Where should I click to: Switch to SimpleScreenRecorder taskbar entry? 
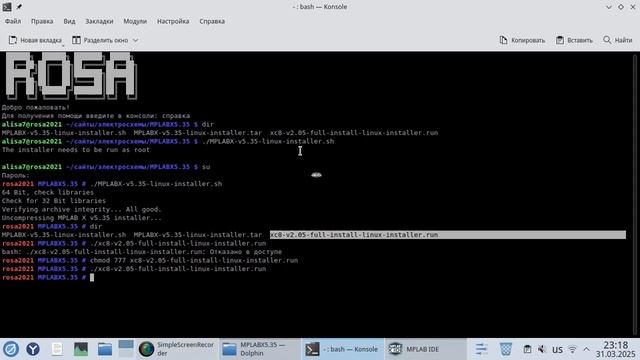177,349
